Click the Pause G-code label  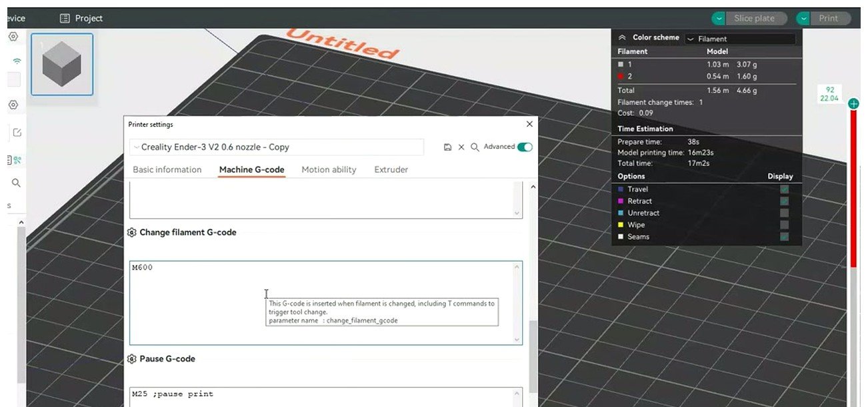(x=167, y=359)
